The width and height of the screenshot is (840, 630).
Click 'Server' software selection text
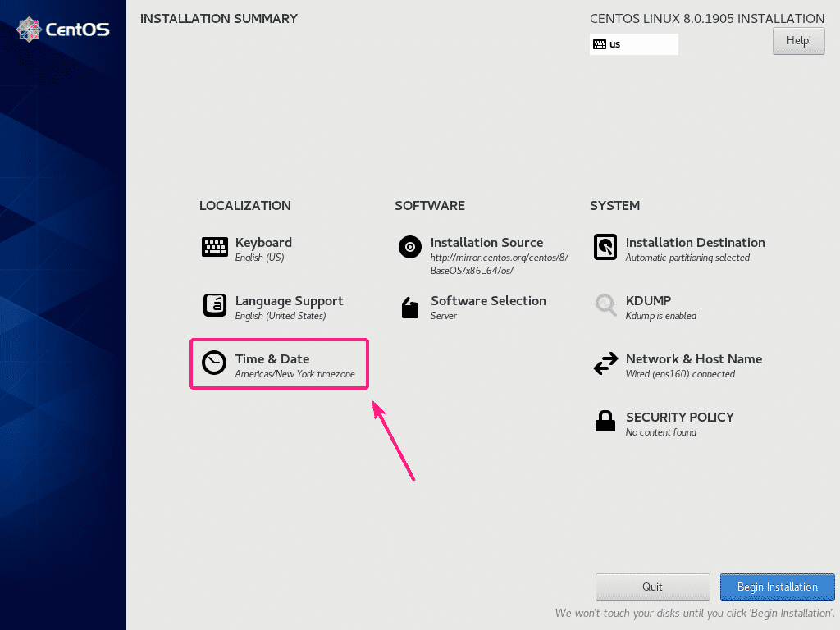tap(444, 316)
